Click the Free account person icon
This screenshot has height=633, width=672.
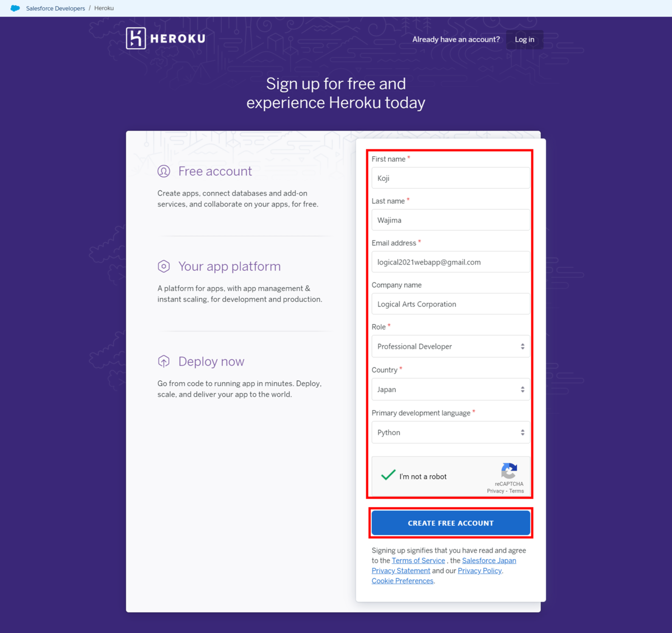click(164, 171)
